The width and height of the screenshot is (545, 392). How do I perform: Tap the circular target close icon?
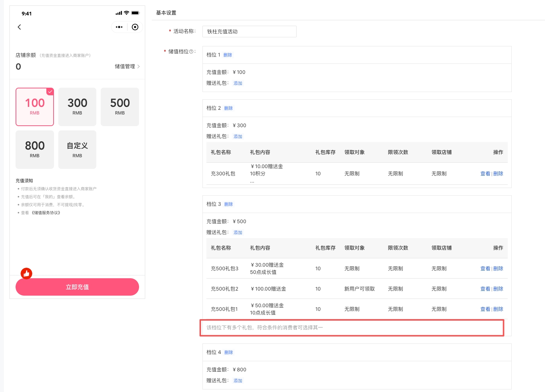point(135,27)
